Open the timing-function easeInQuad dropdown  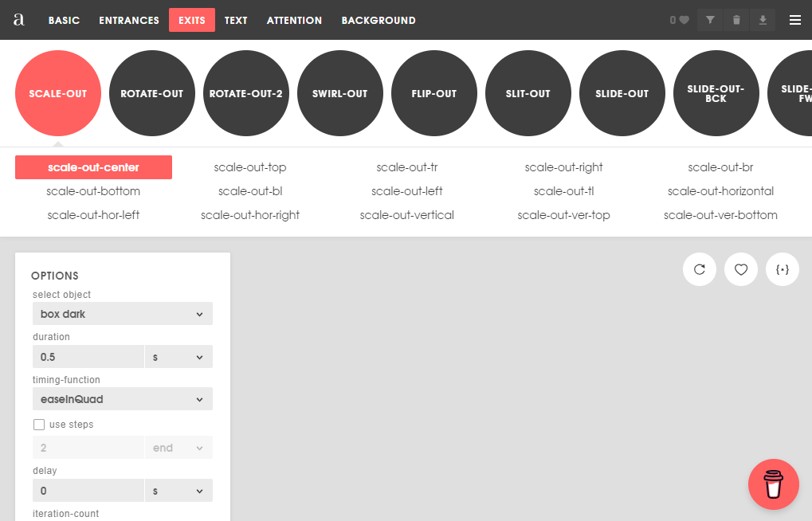coord(122,399)
